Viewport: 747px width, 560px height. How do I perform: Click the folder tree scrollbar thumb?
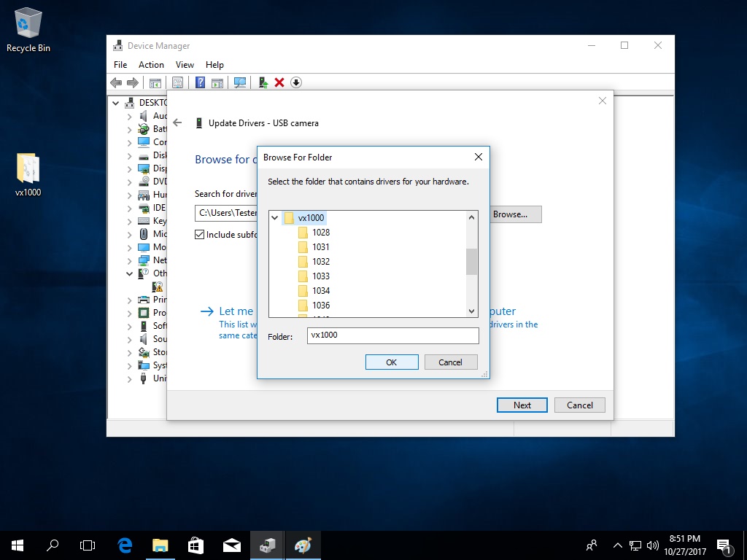[x=471, y=262]
